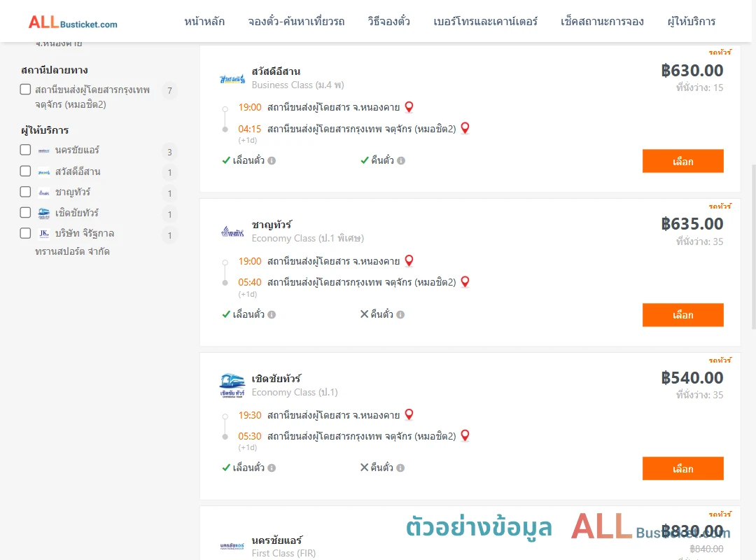
Task: Open map pin for สวัสดีอีสาน 19:00 departure
Action: click(x=409, y=107)
